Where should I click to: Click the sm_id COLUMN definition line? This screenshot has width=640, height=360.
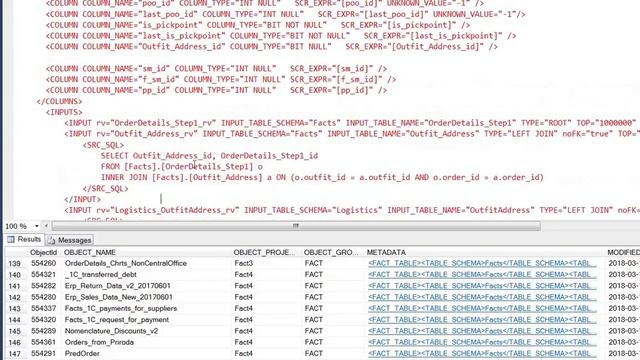tap(216, 69)
